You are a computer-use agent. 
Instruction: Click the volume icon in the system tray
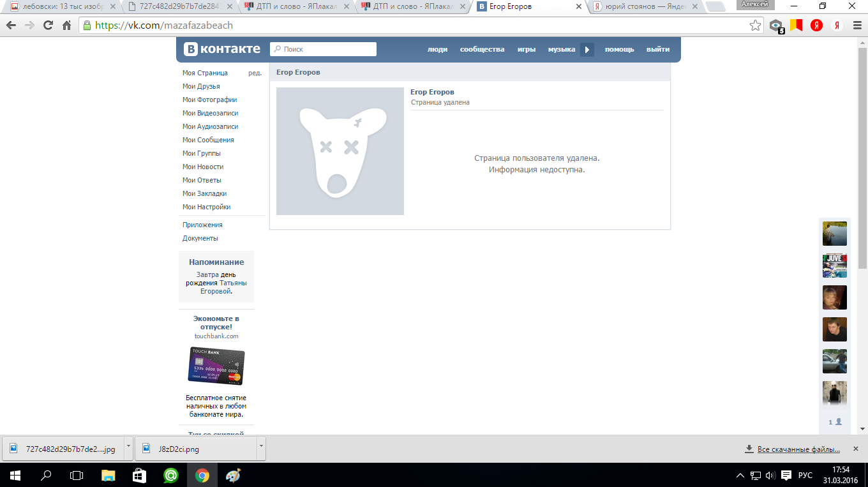[770, 475]
